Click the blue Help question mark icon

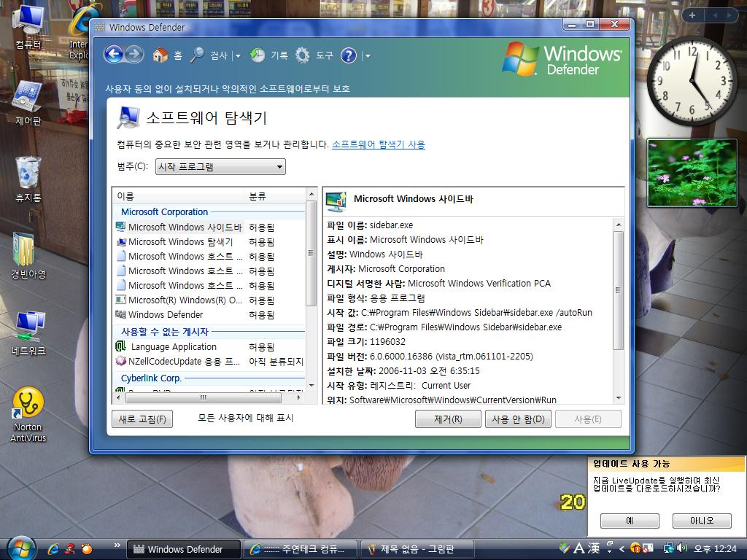pyautogui.click(x=348, y=55)
